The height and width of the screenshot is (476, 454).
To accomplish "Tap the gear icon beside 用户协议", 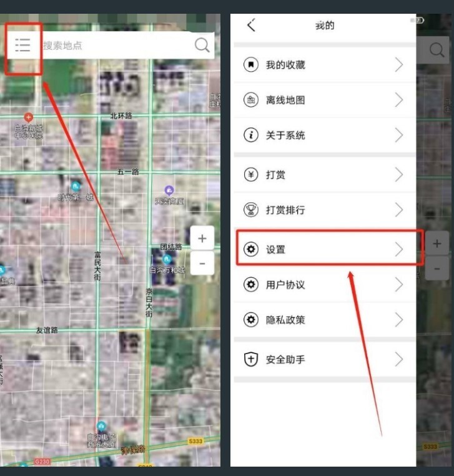I will [251, 284].
